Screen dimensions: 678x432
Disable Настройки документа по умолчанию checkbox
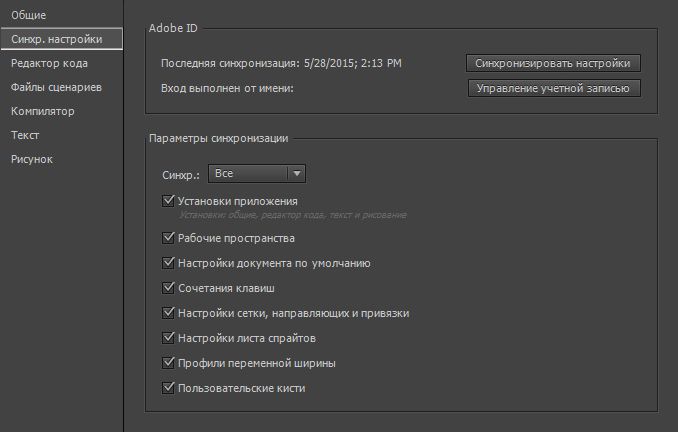pyautogui.click(x=168, y=264)
